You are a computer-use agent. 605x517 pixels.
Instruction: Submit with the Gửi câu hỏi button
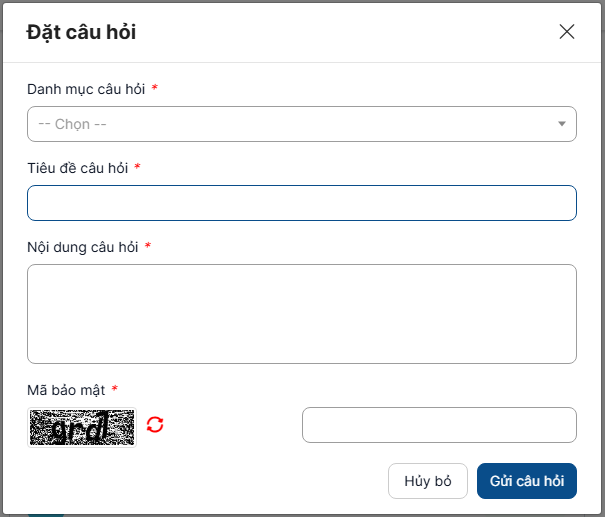pos(527,481)
